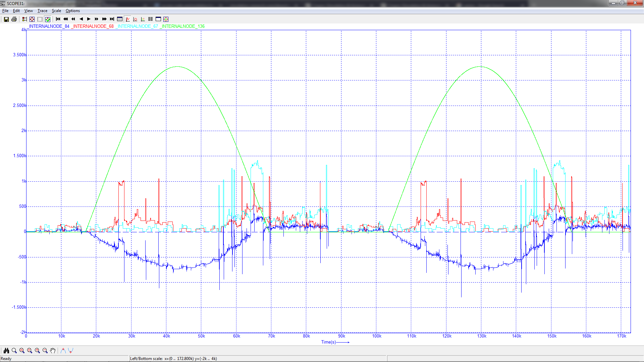
Task: Click the Time(s) axis label
Action: pos(328,342)
